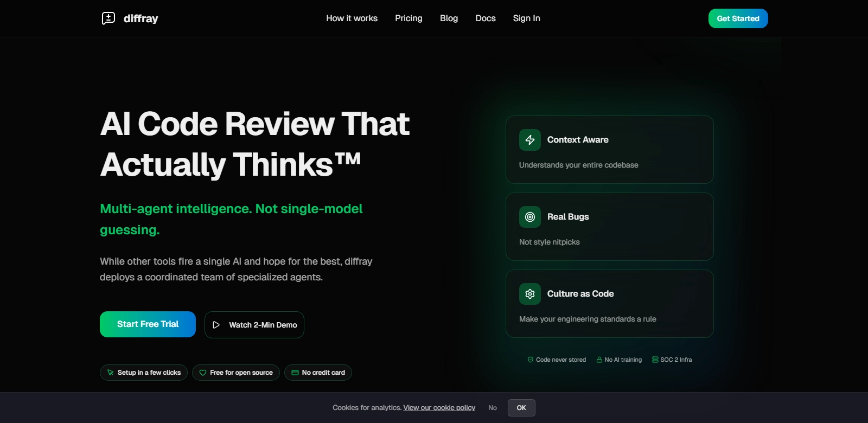The height and width of the screenshot is (423, 868).
Task: Click the cursor icon in Setup badge
Action: tap(111, 373)
